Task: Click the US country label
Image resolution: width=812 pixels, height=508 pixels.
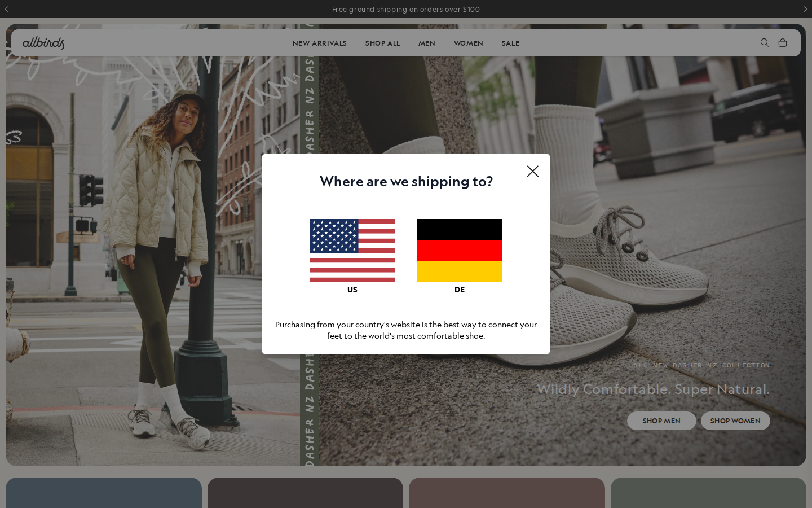Action: point(352,290)
